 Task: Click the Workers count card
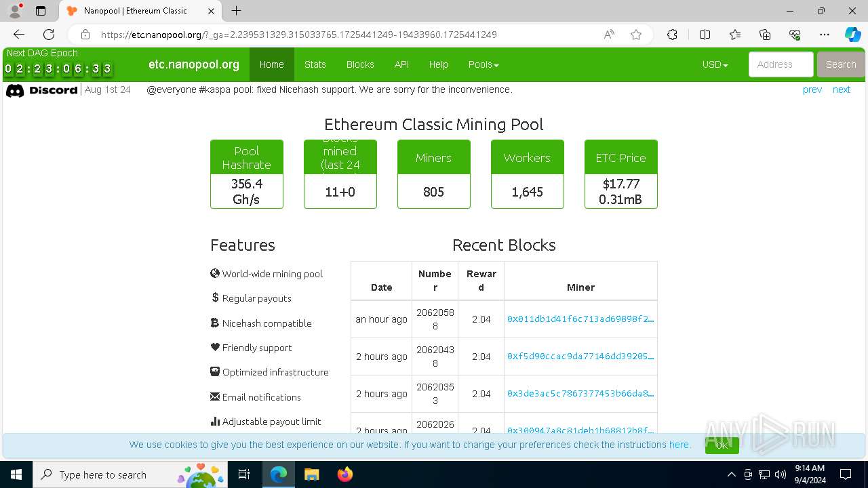coord(528,174)
